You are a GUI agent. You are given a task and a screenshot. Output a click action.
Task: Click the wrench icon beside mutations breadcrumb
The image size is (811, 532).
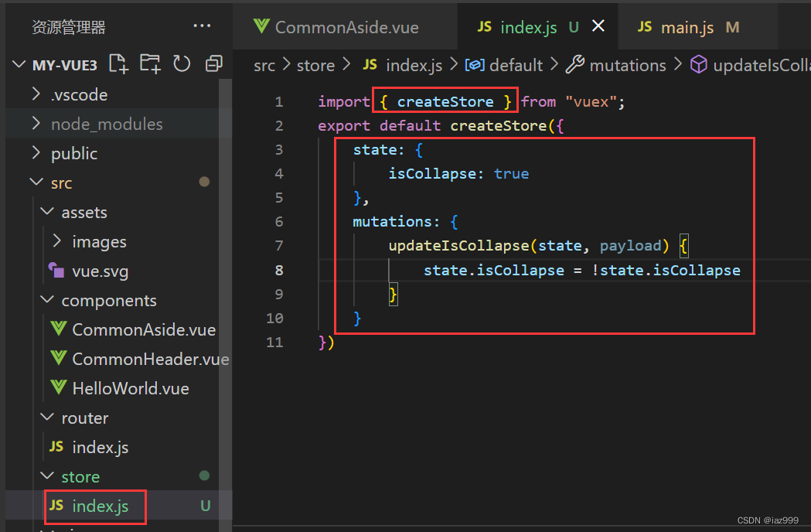pos(576,65)
